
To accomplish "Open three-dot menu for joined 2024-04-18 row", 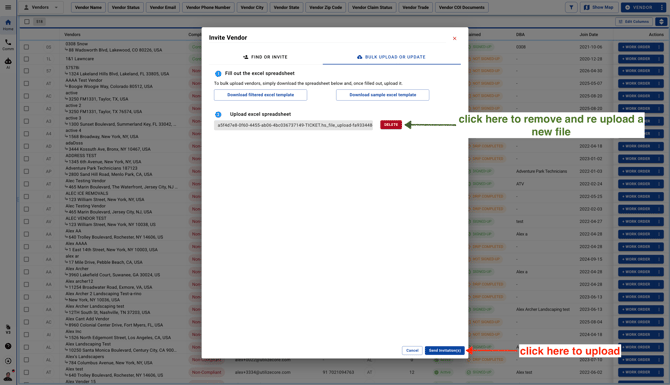I will [659, 335].
